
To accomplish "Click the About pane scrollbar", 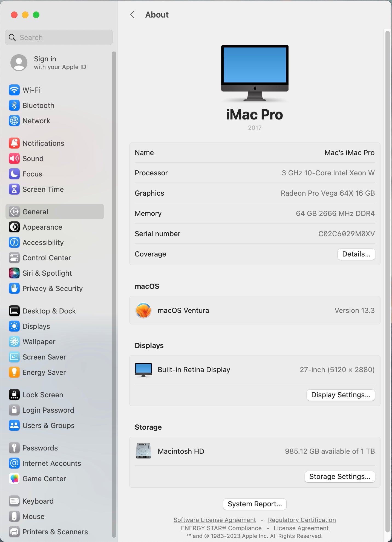I will click(x=387, y=281).
